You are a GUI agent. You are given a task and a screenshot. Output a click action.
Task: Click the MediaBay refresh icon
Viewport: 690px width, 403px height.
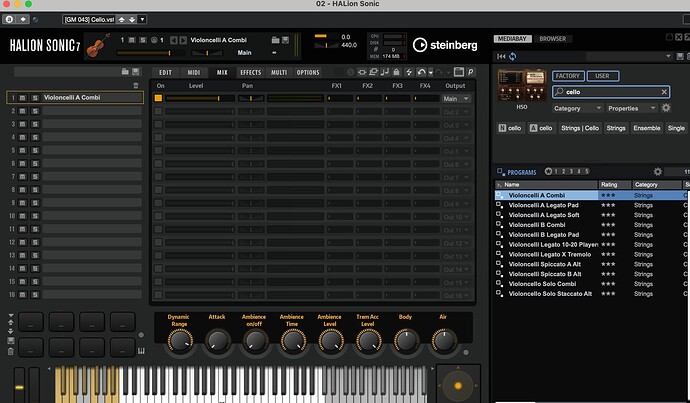(x=513, y=56)
